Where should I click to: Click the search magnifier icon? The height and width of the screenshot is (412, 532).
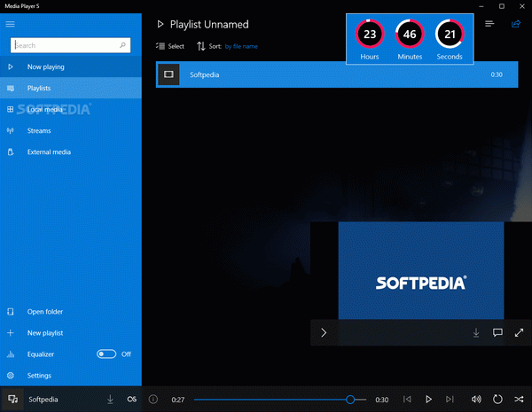point(123,45)
